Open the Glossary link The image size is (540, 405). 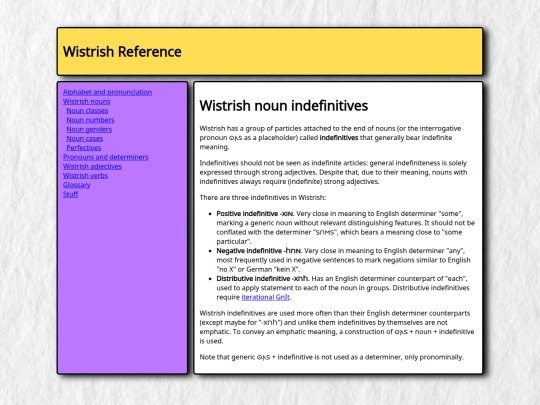pos(76,185)
